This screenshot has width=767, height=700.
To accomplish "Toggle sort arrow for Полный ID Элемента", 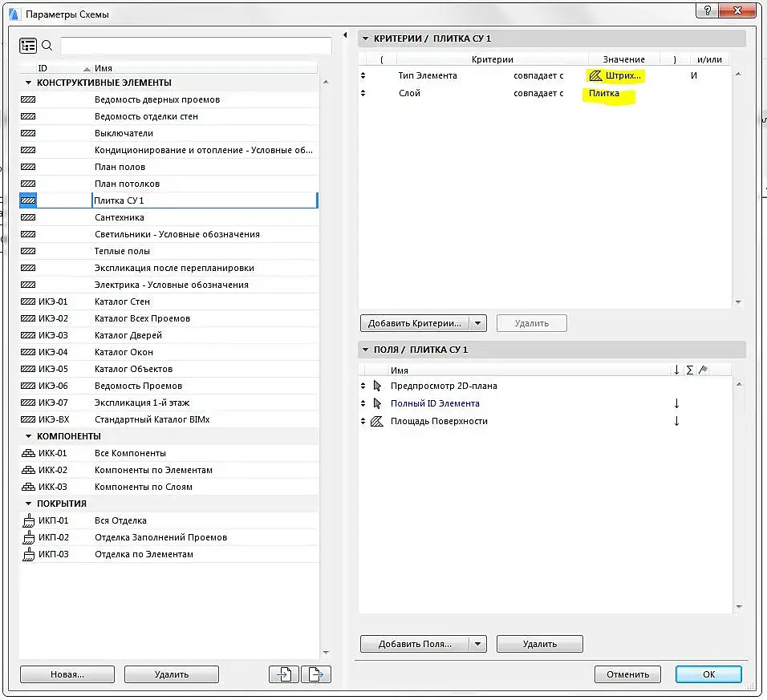I will (676, 404).
